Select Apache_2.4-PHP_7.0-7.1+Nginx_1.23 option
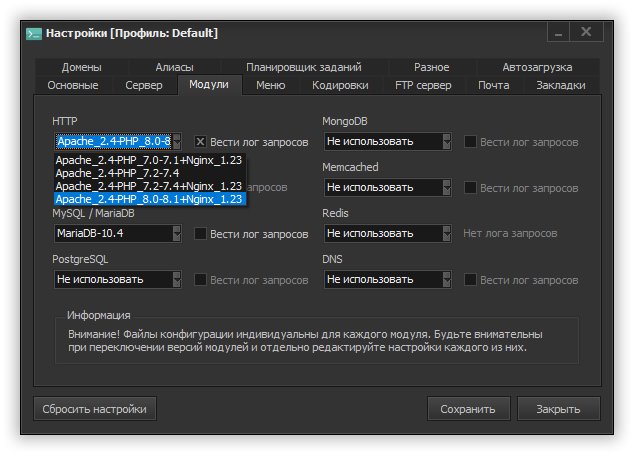634x455 pixels. point(148,160)
